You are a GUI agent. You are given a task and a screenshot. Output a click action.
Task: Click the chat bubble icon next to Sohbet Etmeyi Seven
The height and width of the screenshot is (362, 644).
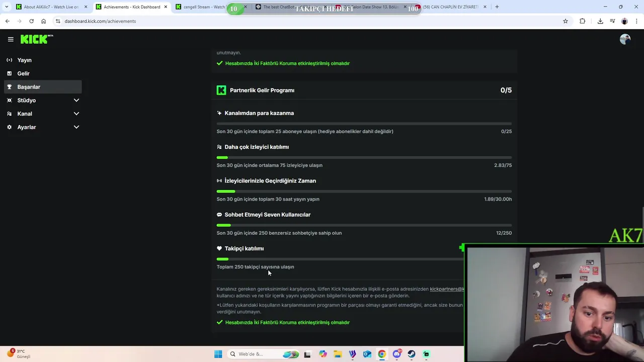219,215
